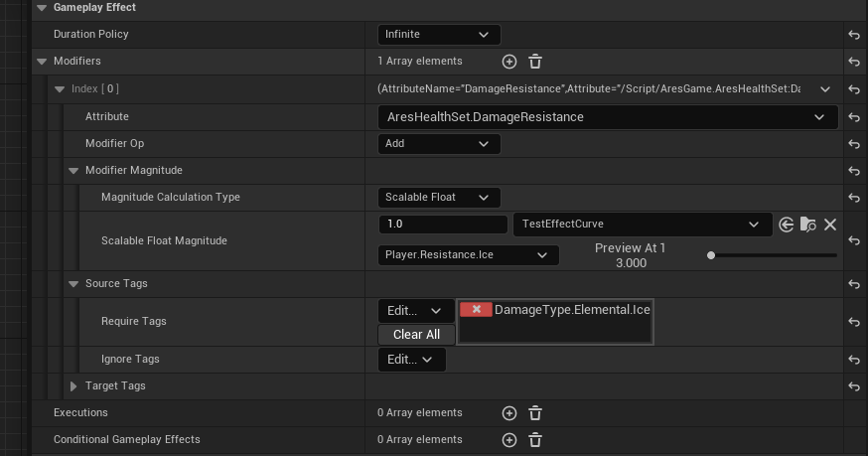
Task: Click the Preview At level slider handle
Action: pos(711,255)
